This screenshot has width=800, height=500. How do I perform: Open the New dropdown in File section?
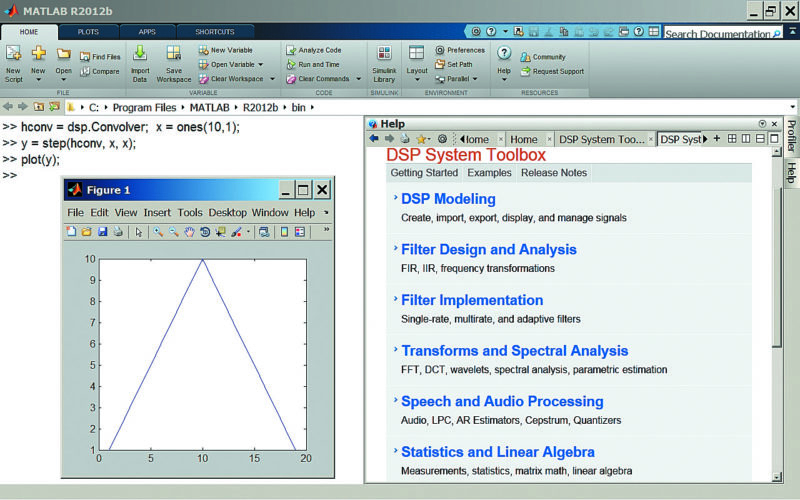38,80
